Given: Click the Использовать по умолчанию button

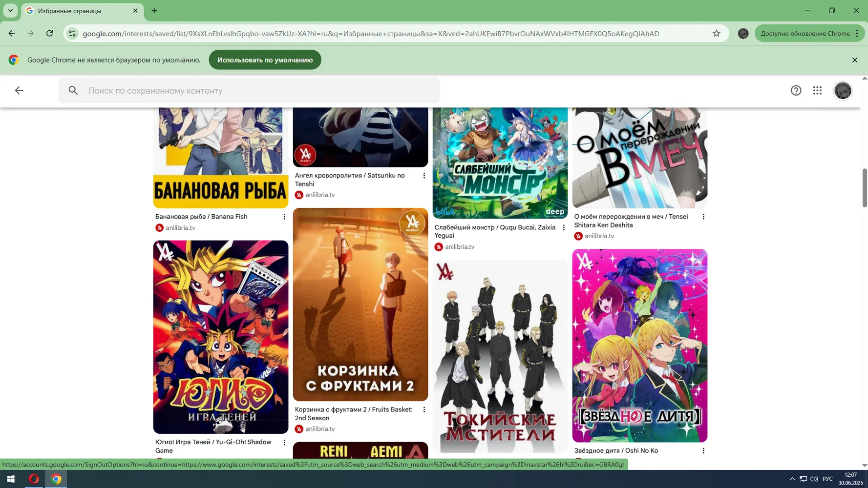Looking at the screenshot, I should pos(265,60).
